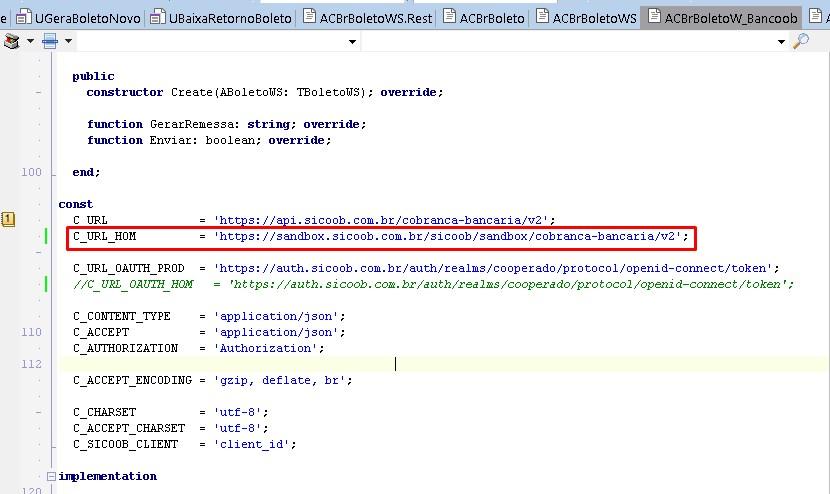
Task: Switch to the UBaixaRetornoBoleto tab
Action: tap(221, 18)
